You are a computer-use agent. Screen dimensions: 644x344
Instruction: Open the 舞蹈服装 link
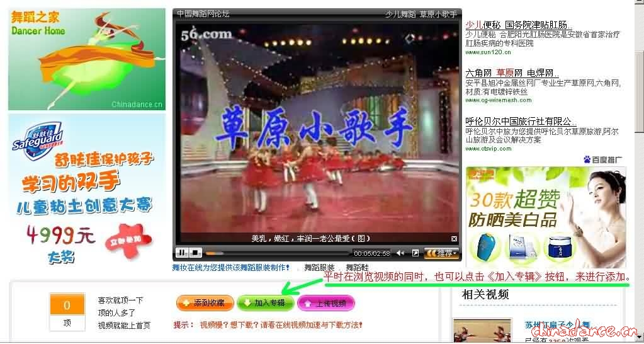319,268
